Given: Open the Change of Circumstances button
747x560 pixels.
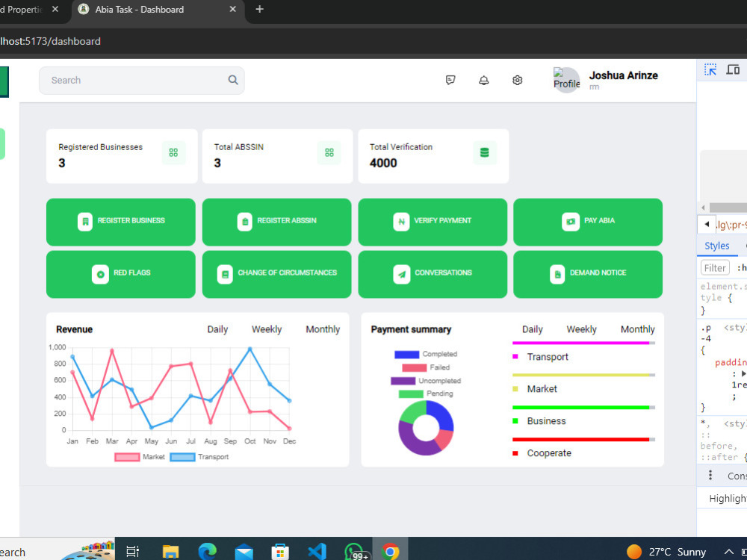Looking at the screenshot, I should (x=277, y=274).
